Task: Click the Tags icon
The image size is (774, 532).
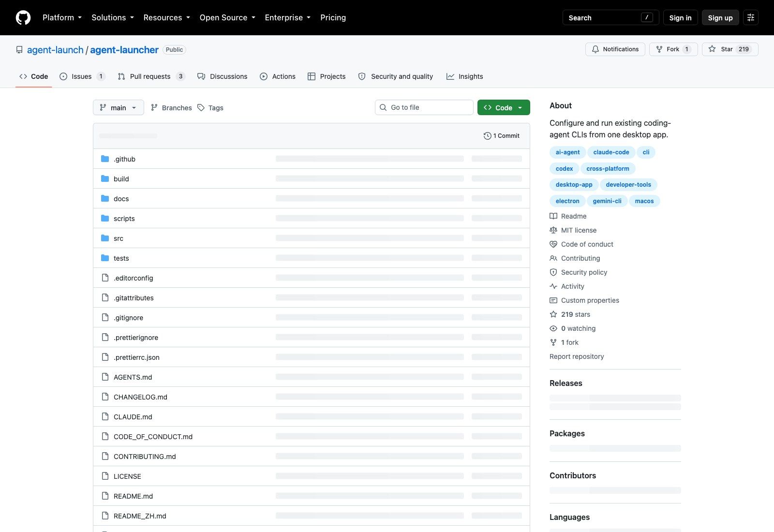Action: pos(201,107)
